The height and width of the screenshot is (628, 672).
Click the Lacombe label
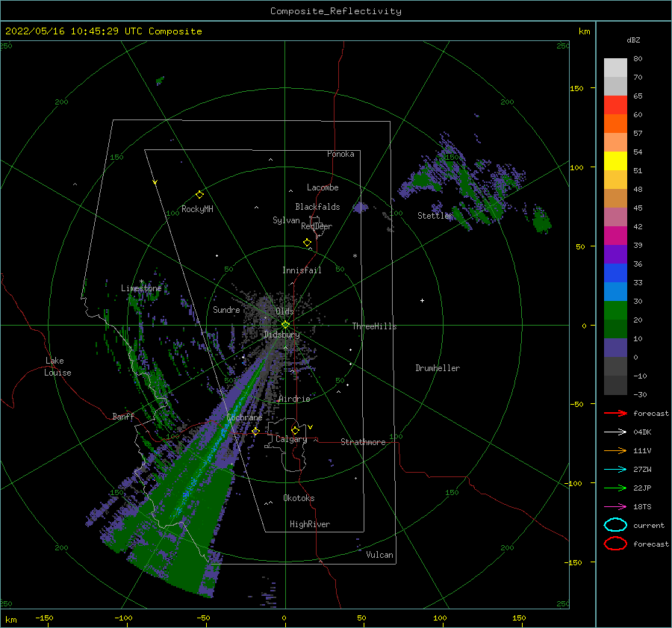point(323,187)
